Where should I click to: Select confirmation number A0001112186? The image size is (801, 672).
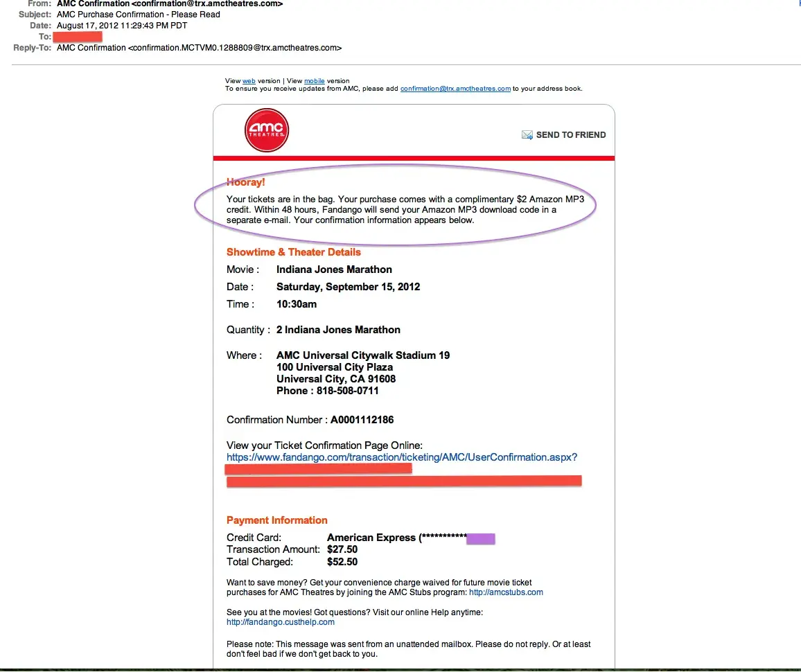362,419
